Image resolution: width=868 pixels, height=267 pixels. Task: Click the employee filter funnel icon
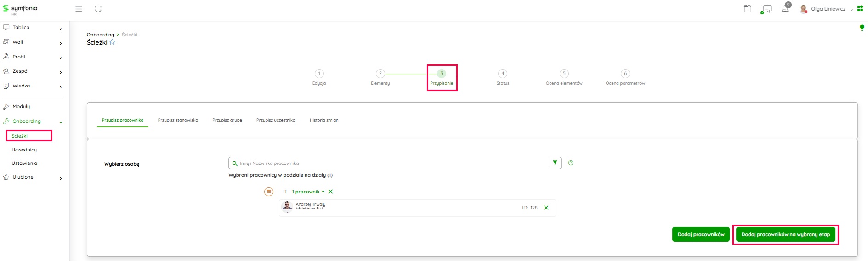pos(555,163)
